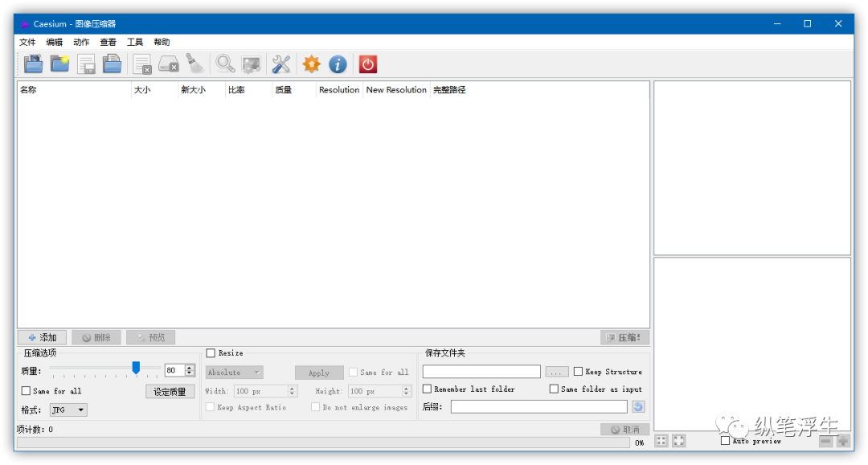Click the Open List folder-with-document icon
The width and height of the screenshot is (868, 465).
click(113, 64)
